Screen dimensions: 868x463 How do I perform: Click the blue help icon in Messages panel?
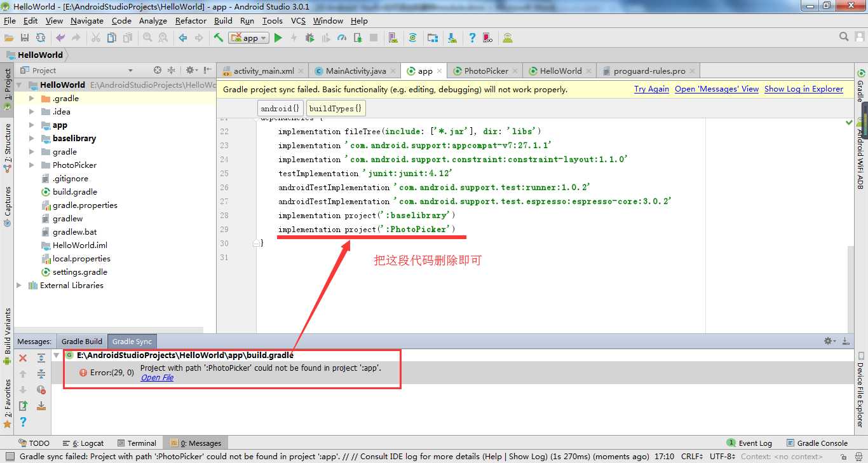pyautogui.click(x=23, y=422)
